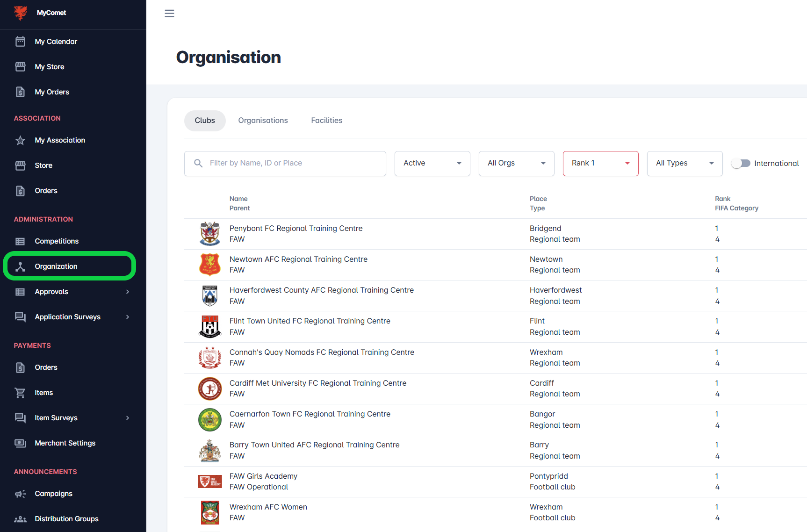Open Wrexham AFC Women club page

click(x=268, y=507)
